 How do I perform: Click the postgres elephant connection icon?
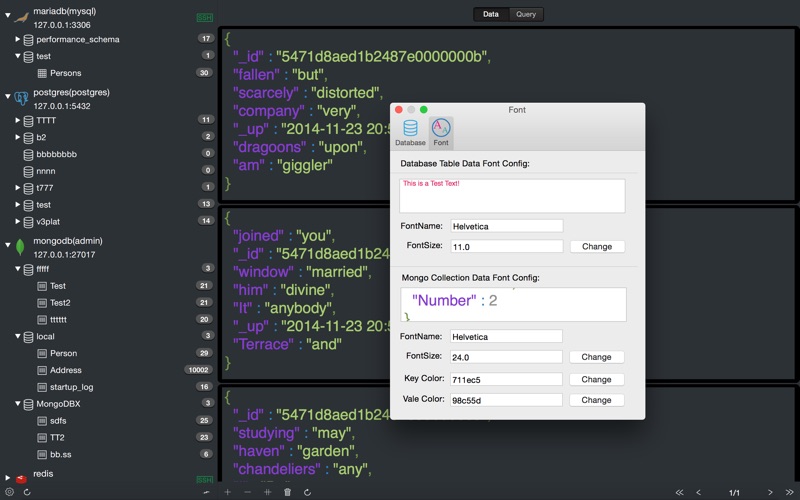pyautogui.click(x=21, y=98)
